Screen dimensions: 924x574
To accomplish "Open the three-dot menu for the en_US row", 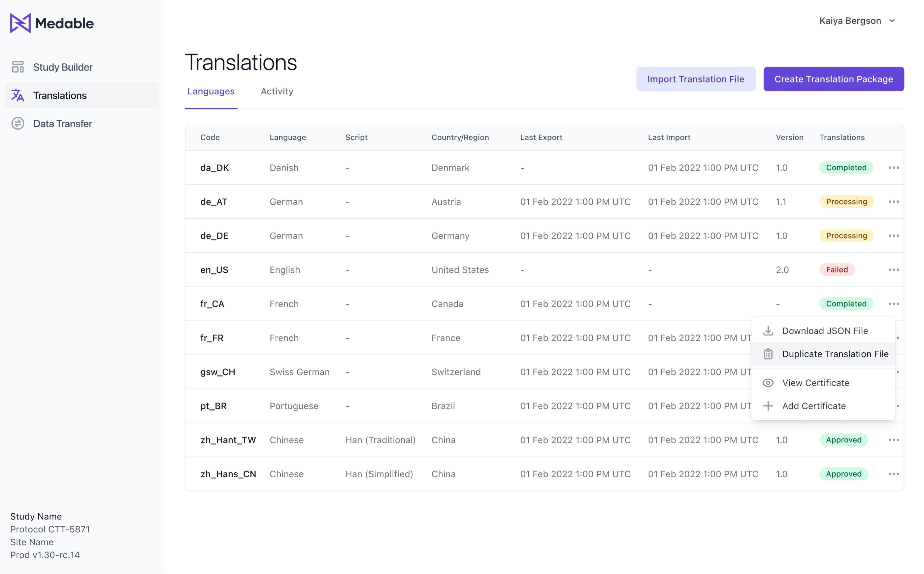I will (x=894, y=270).
